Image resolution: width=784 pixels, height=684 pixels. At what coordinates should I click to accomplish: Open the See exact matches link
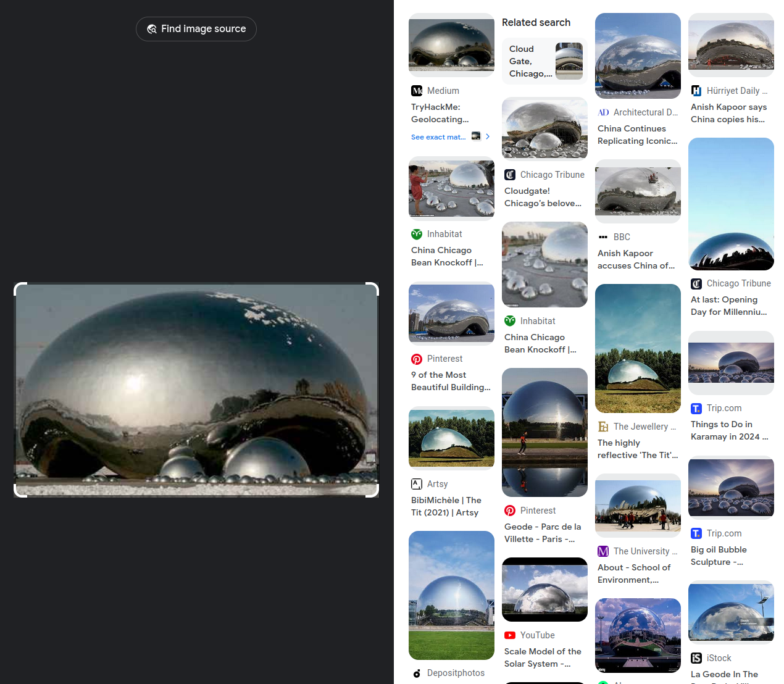click(x=438, y=137)
